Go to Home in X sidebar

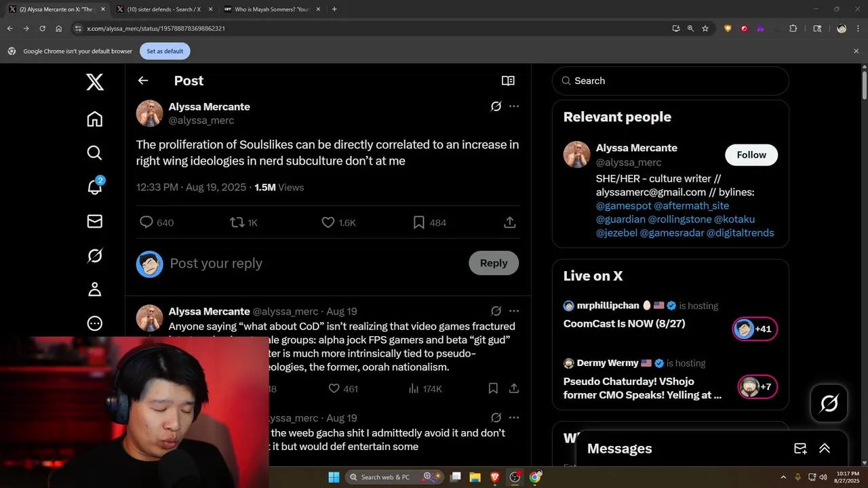(95, 119)
